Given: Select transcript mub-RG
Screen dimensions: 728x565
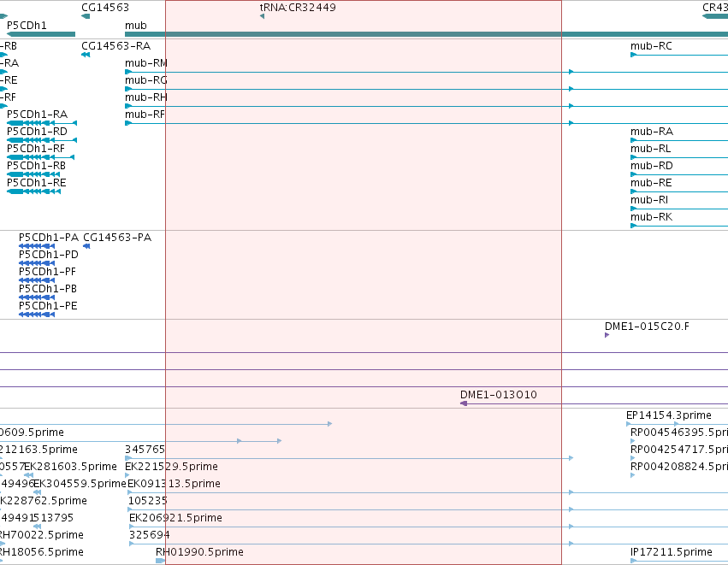Looking at the screenshot, I should [x=145, y=80].
